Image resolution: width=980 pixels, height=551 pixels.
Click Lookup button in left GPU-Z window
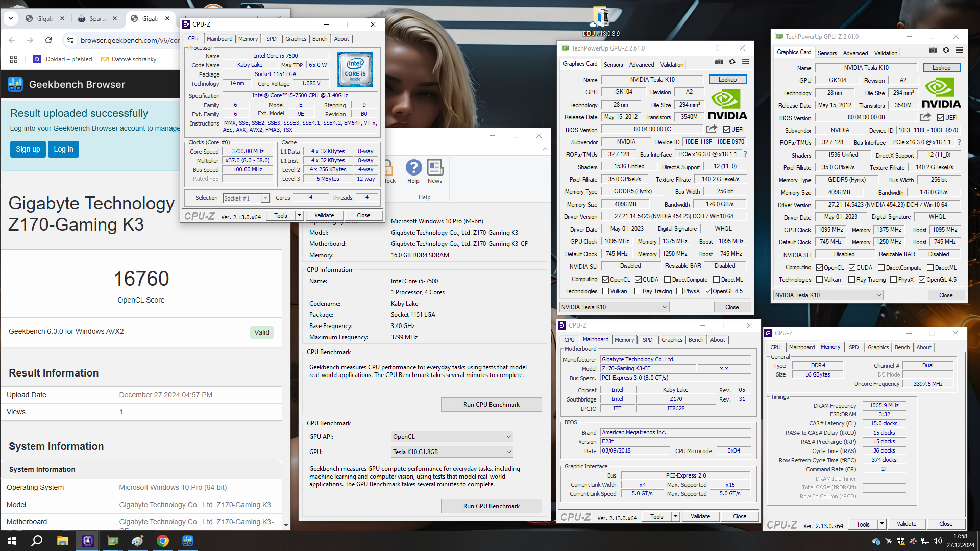(728, 80)
